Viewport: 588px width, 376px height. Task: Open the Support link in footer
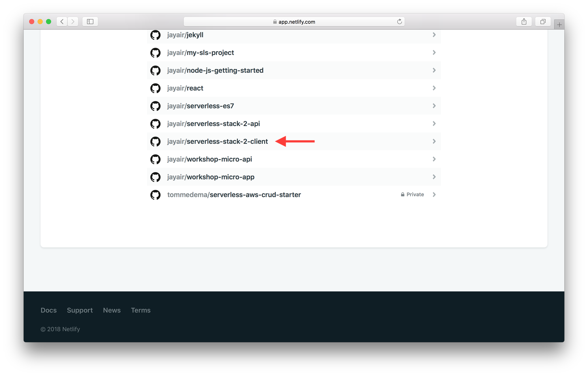[x=80, y=310]
